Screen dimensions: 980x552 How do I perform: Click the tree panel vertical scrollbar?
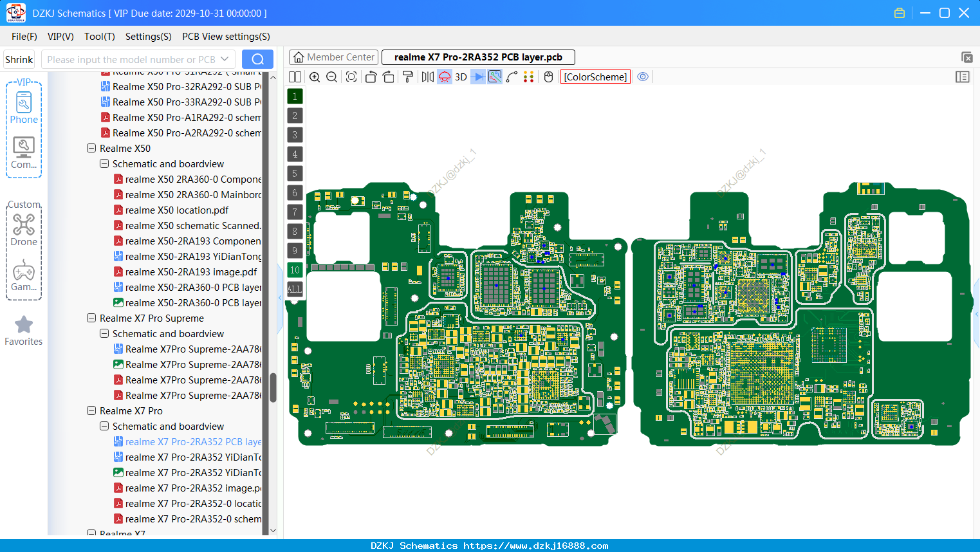coord(273,388)
